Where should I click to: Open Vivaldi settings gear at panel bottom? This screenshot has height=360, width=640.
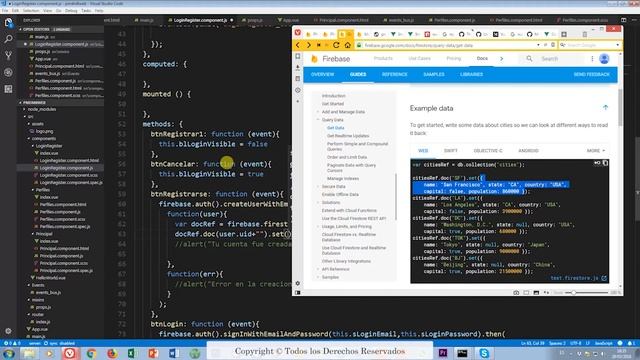click(x=298, y=283)
